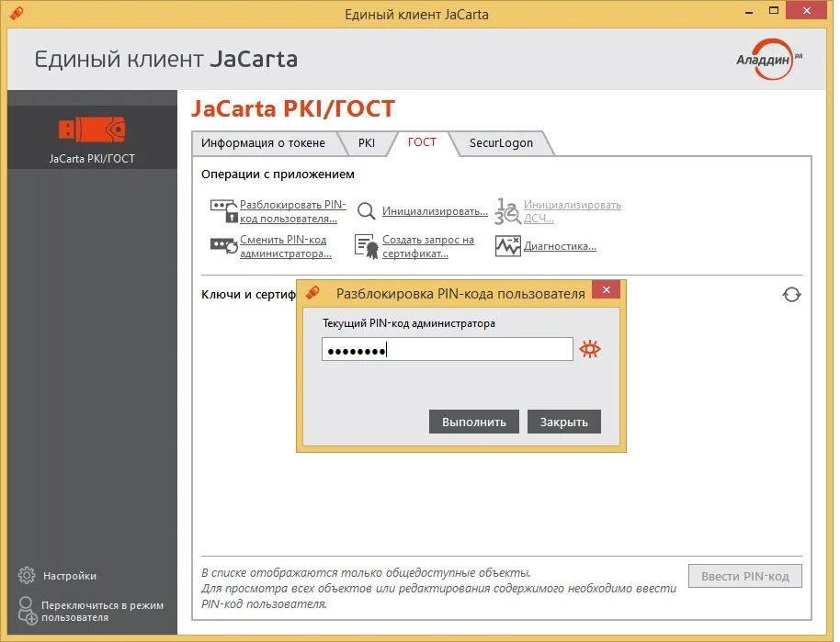Viewport: 840px width, 642px height.
Task: Click the JaCarta icon in window title bar
Action: [17, 14]
